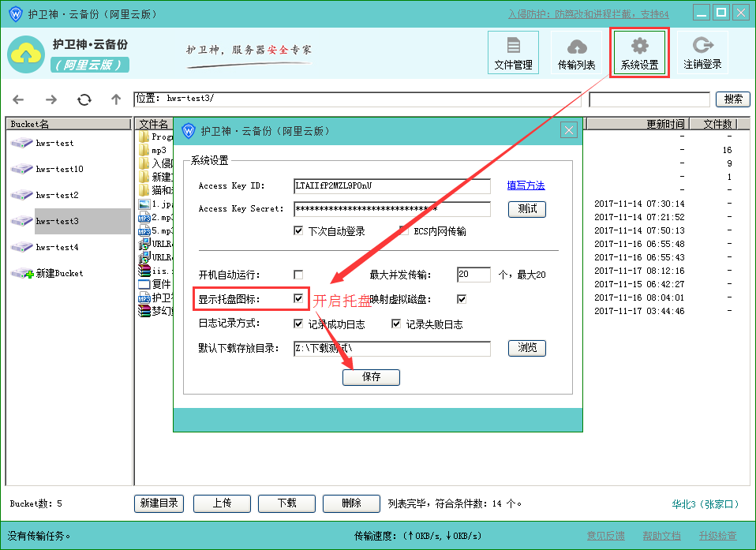Sort by 更新时间 column header

[638, 124]
